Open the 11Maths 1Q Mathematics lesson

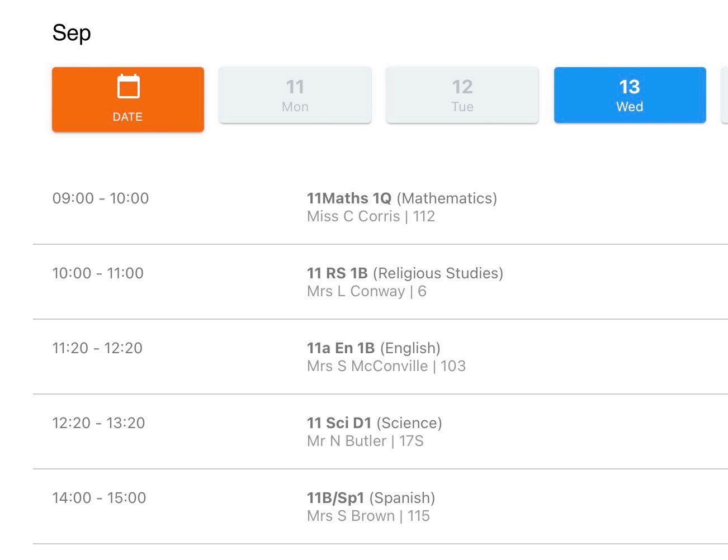[x=401, y=198]
